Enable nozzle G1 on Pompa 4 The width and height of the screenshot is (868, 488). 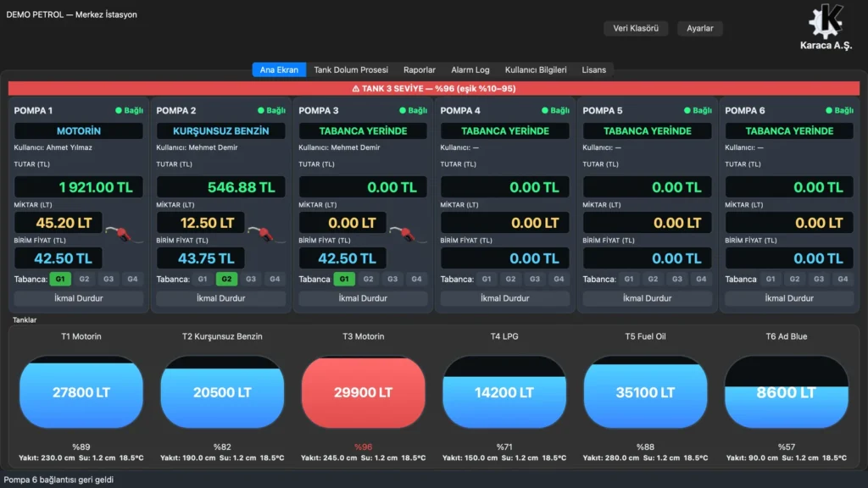pyautogui.click(x=487, y=279)
